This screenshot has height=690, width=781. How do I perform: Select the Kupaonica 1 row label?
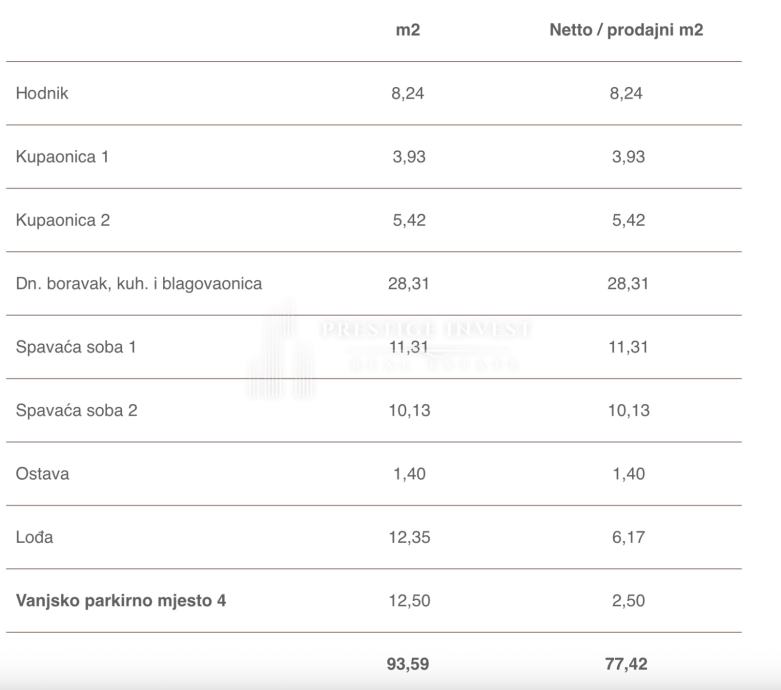coord(62,157)
